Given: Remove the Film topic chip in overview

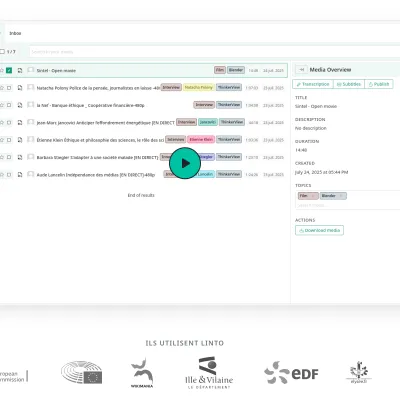Looking at the screenshot, I should pyautogui.click(x=313, y=196).
